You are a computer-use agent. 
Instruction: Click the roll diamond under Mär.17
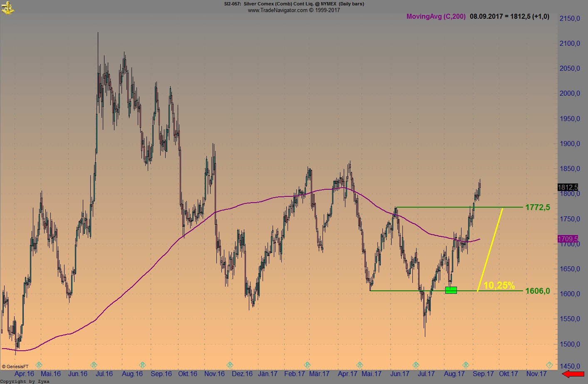(307, 365)
